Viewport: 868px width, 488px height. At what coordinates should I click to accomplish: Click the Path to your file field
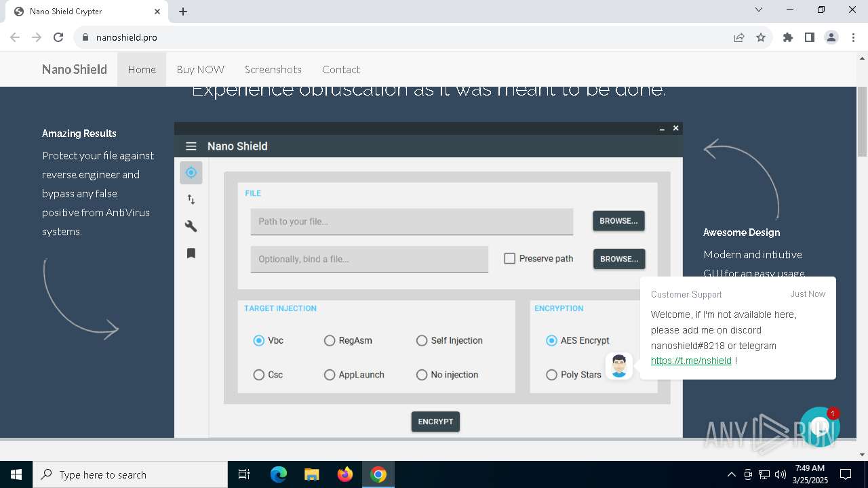[412, 222]
